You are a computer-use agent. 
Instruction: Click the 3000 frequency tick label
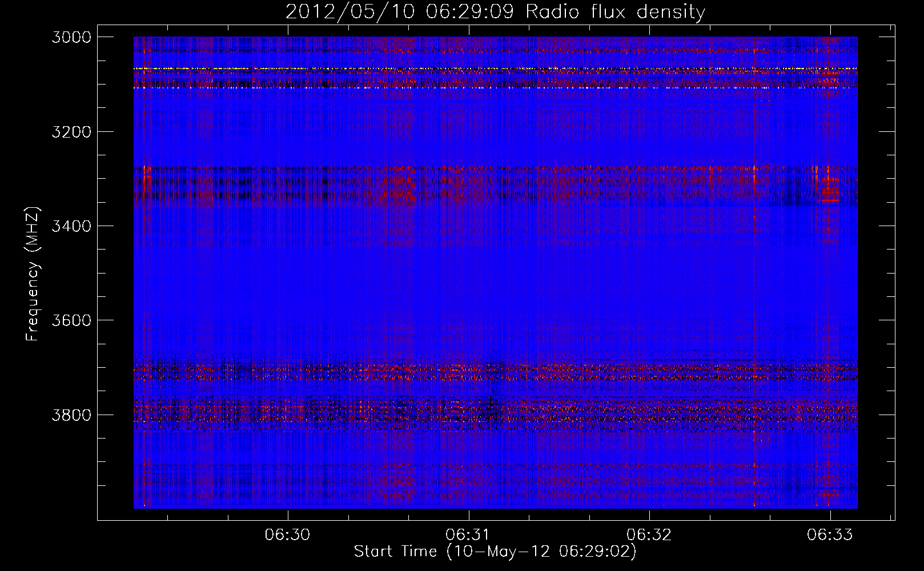[71, 37]
